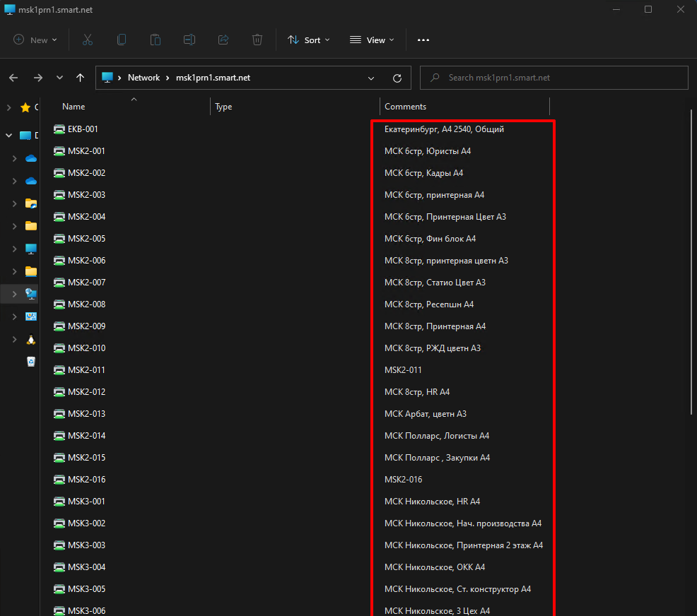
Task: Expand the starred Quick access tree node
Action: click(x=8, y=107)
